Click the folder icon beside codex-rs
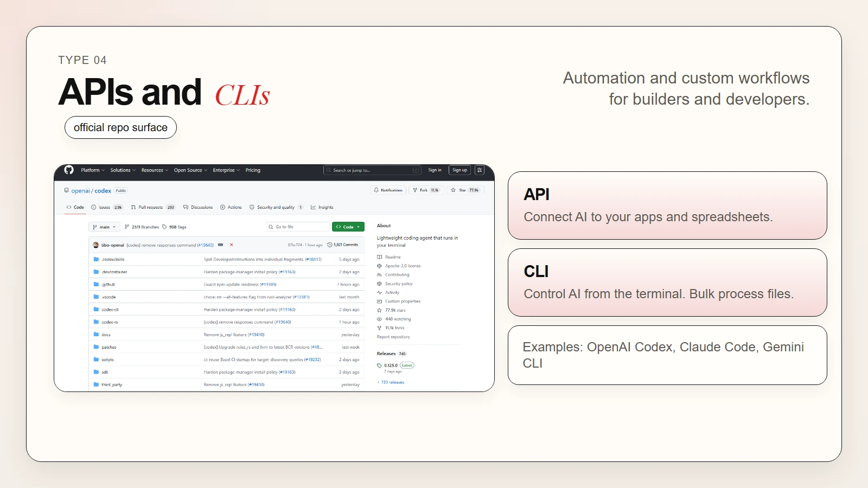 [x=96, y=322]
